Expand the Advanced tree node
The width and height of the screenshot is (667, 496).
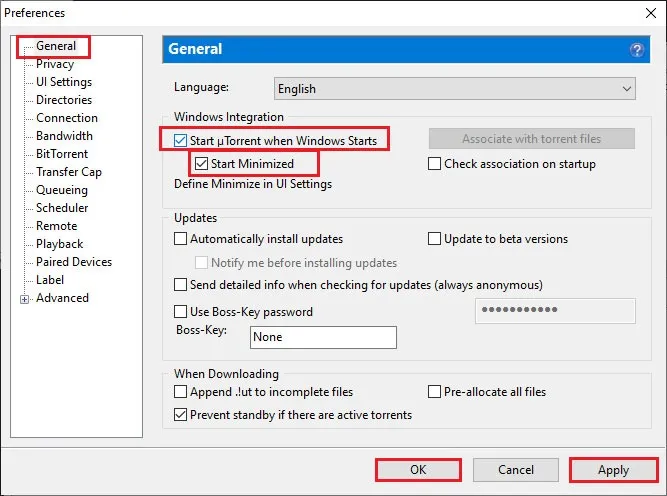25,299
